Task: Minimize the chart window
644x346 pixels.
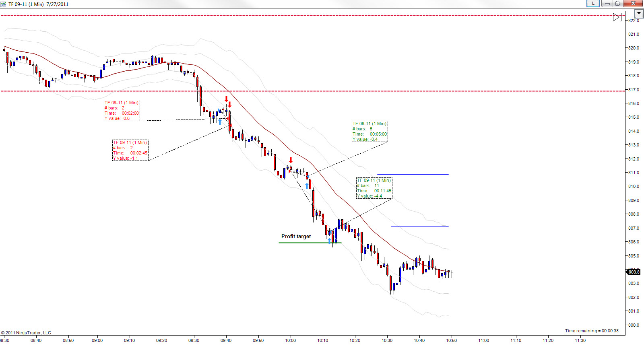Action: (607, 4)
